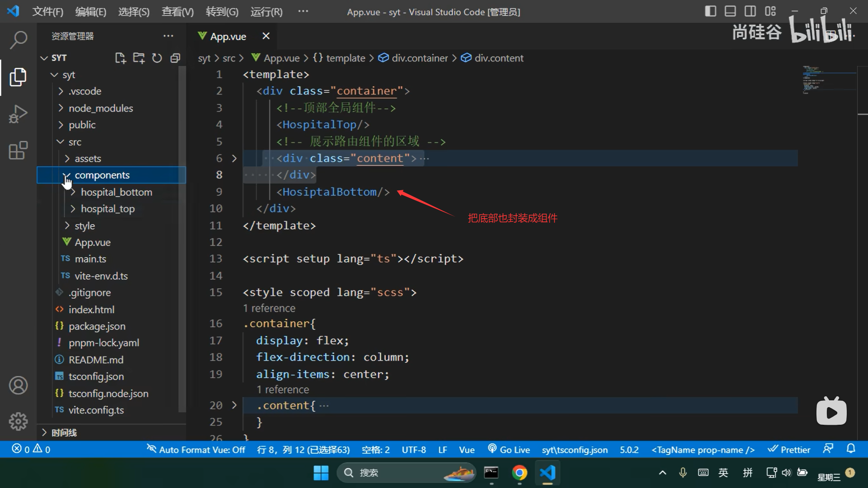This screenshot has width=868, height=488.
Task: Refresh the explorer file tree
Action: click(157, 58)
